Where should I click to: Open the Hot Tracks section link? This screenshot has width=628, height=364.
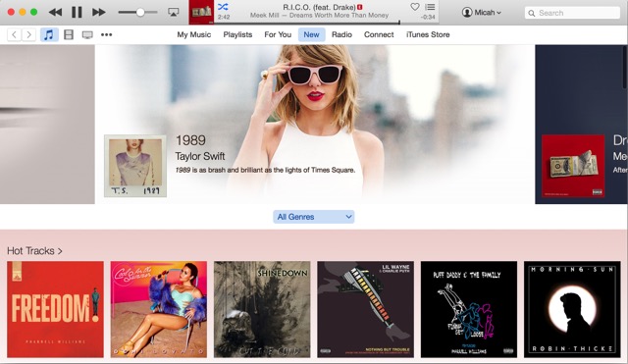click(34, 251)
